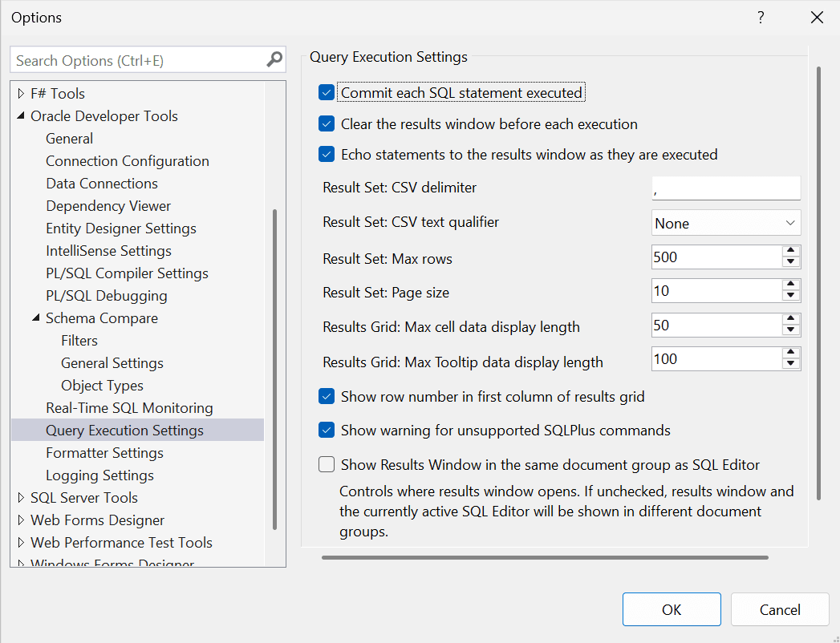The width and height of the screenshot is (840, 643).
Task: Click the OK button
Action: coord(672,609)
